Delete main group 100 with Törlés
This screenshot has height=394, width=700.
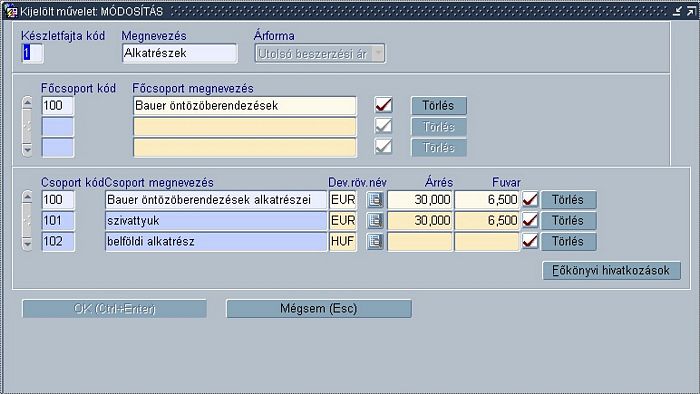click(x=438, y=106)
